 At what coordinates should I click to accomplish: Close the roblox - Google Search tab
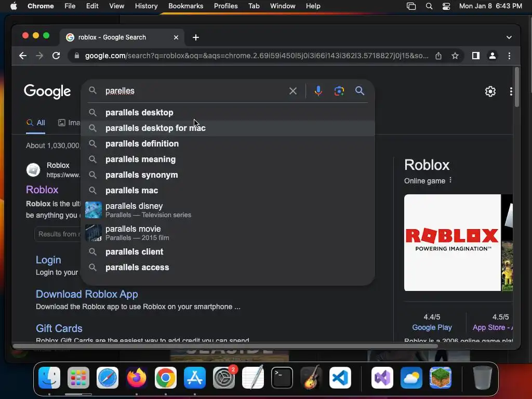pos(176,37)
